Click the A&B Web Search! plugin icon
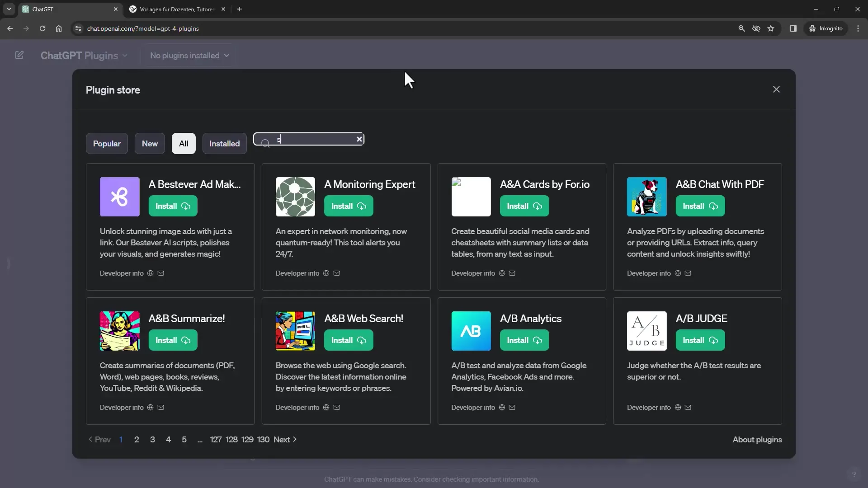 [295, 331]
